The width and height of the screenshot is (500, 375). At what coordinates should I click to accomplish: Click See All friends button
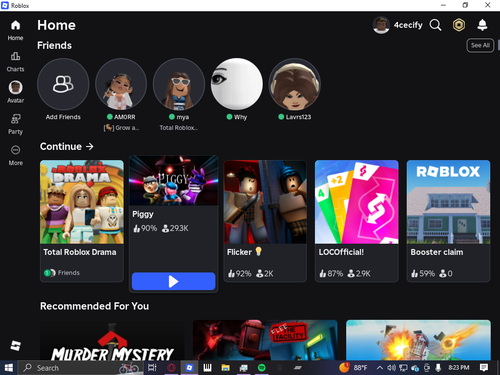(480, 45)
